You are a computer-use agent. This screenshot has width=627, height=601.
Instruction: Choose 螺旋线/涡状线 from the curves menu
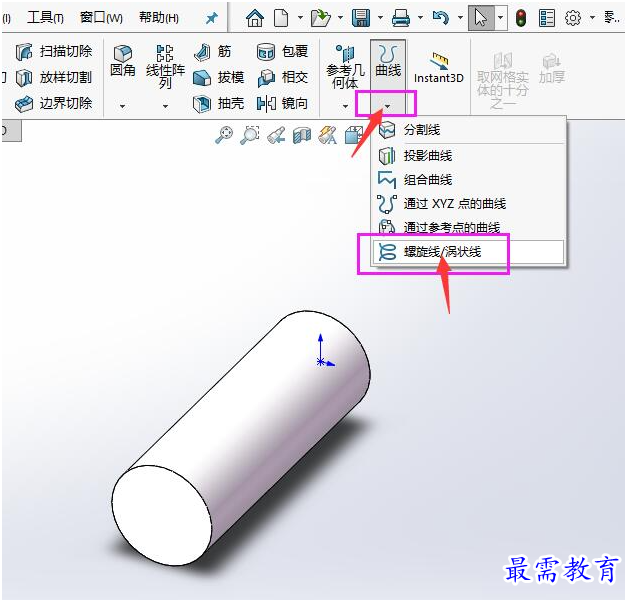tap(468, 252)
